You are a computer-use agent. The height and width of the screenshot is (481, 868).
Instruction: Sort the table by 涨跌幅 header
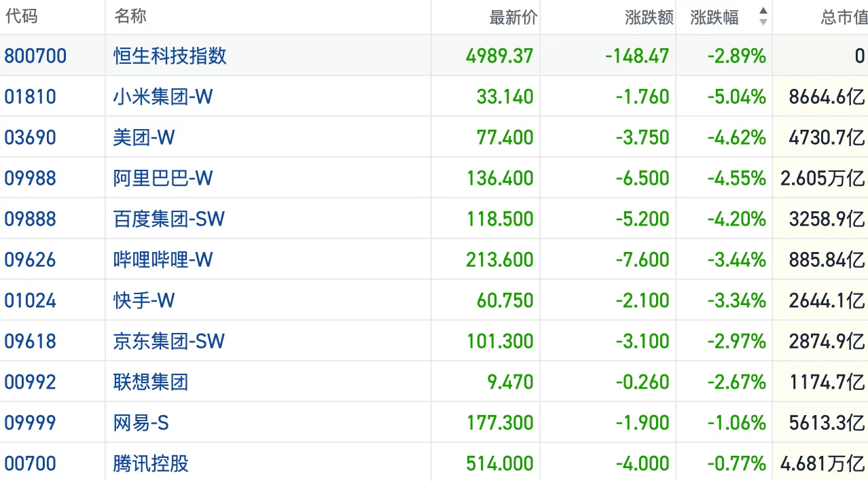tap(715, 18)
